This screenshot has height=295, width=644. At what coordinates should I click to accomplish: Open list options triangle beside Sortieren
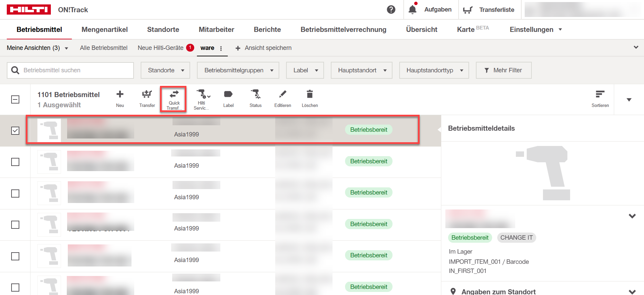point(629,100)
